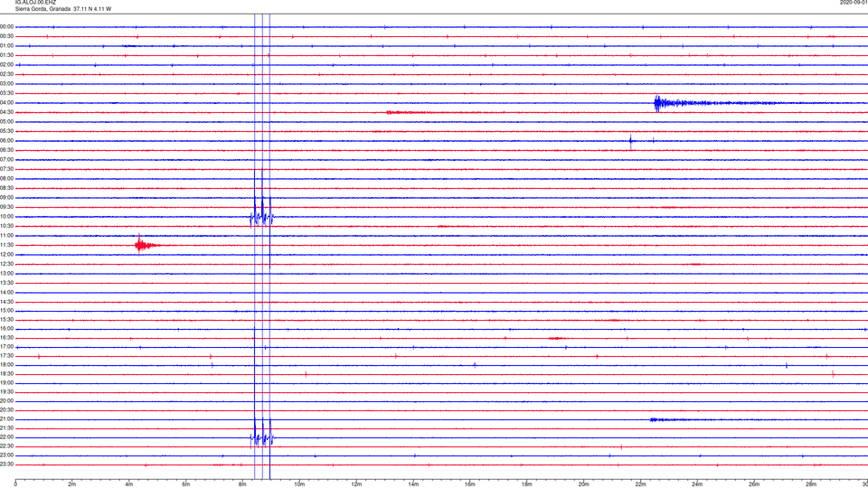Select the 00:00 trace time label

tap(6, 26)
